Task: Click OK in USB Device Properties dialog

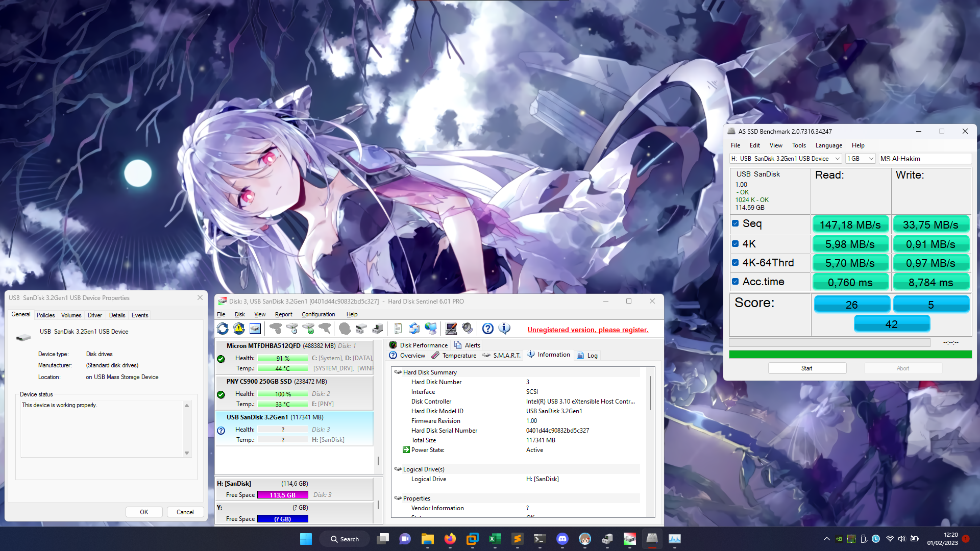Action: (144, 512)
